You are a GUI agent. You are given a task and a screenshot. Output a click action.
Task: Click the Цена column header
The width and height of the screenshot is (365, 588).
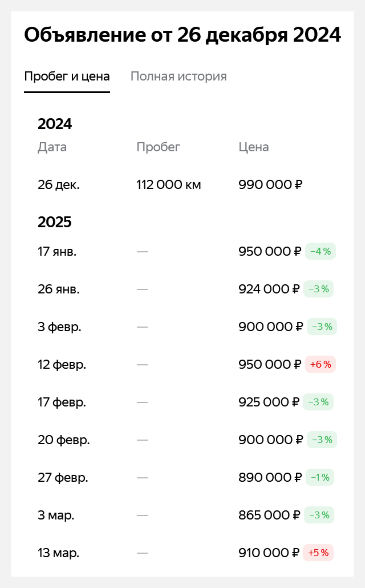click(253, 147)
